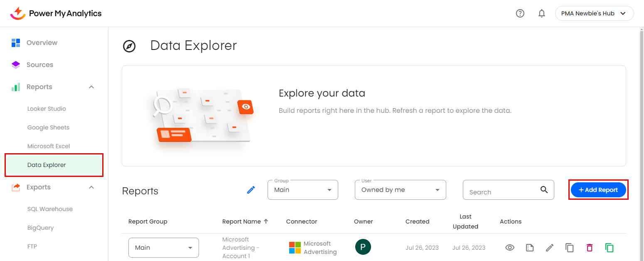
Task: Open the notifications bell
Action: (x=541, y=13)
